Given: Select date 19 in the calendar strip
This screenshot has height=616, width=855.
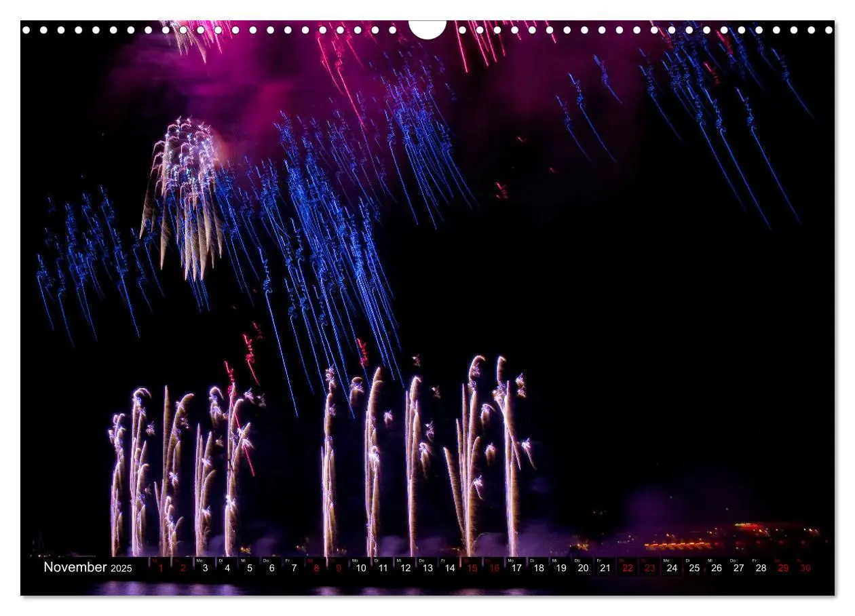Looking at the screenshot, I should (561, 568).
